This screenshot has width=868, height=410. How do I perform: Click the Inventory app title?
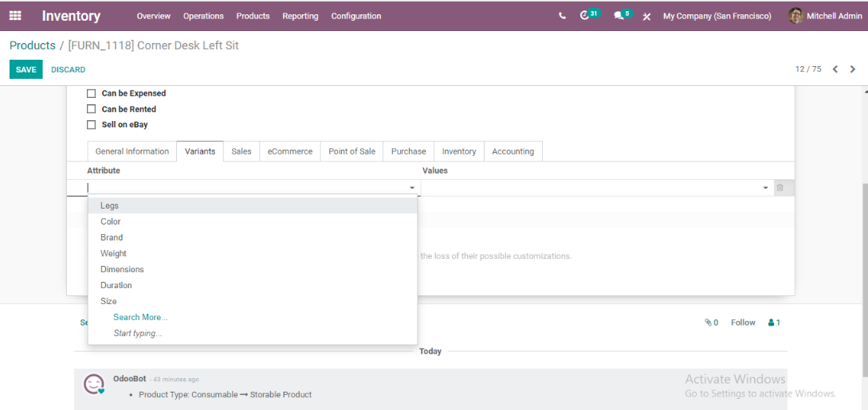pos(72,16)
